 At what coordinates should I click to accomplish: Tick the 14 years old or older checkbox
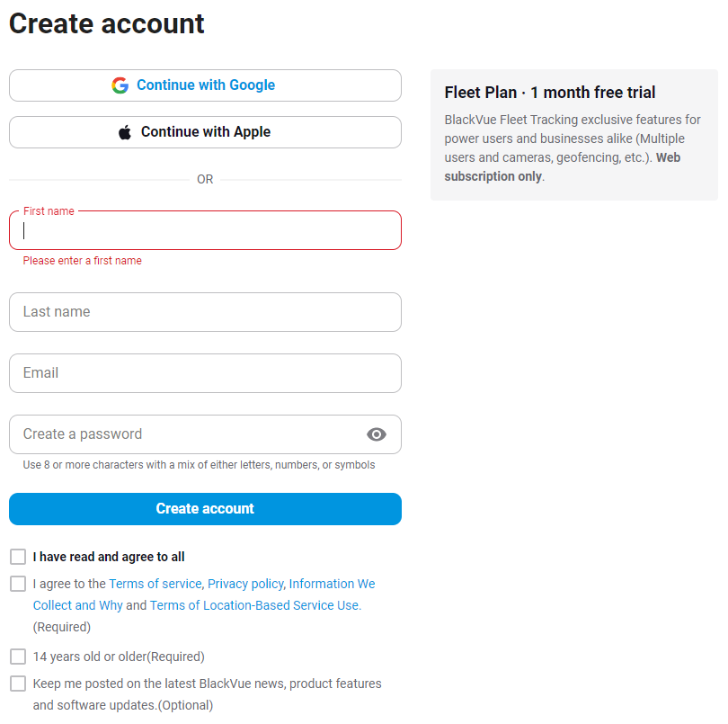pyautogui.click(x=18, y=657)
